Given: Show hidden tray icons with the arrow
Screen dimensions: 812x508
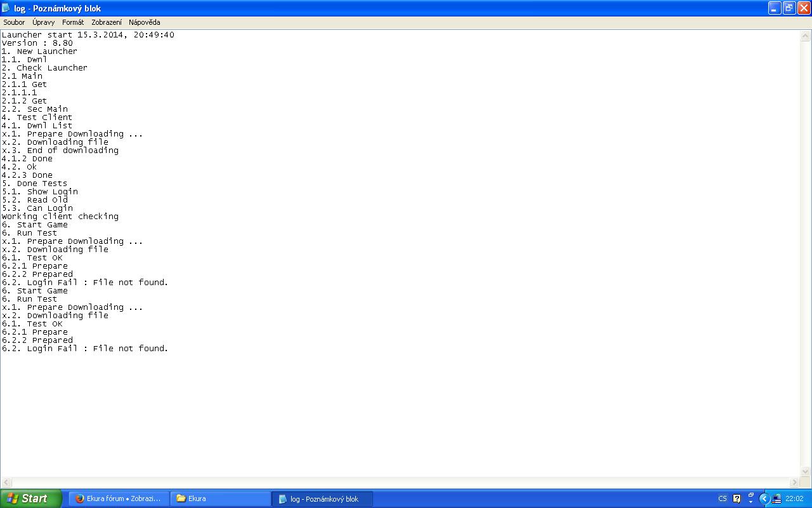Looking at the screenshot, I should [764, 498].
